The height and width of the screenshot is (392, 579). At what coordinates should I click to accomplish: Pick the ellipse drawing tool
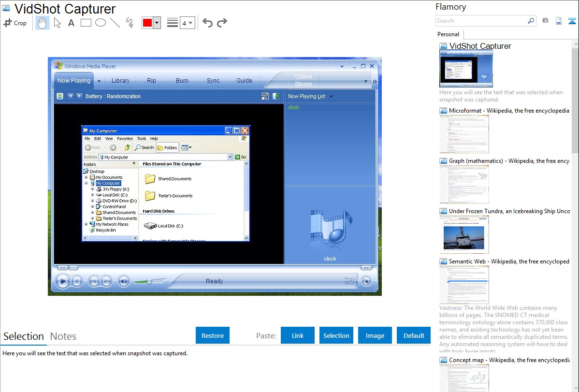(x=101, y=23)
